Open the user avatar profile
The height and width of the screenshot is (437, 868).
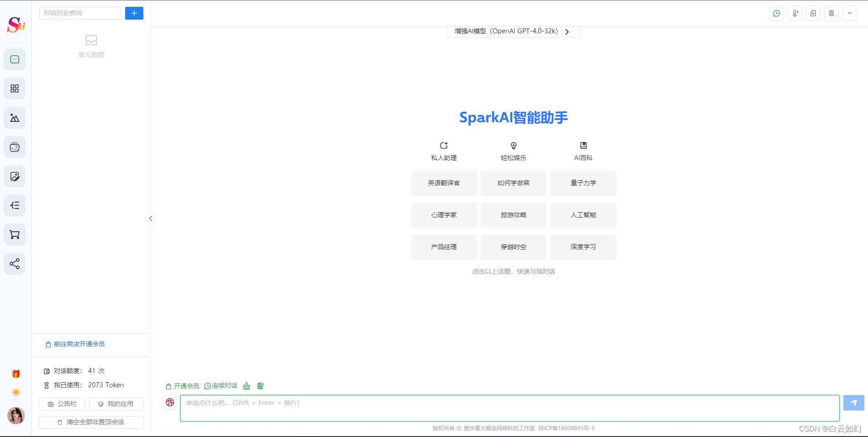pyautogui.click(x=16, y=416)
